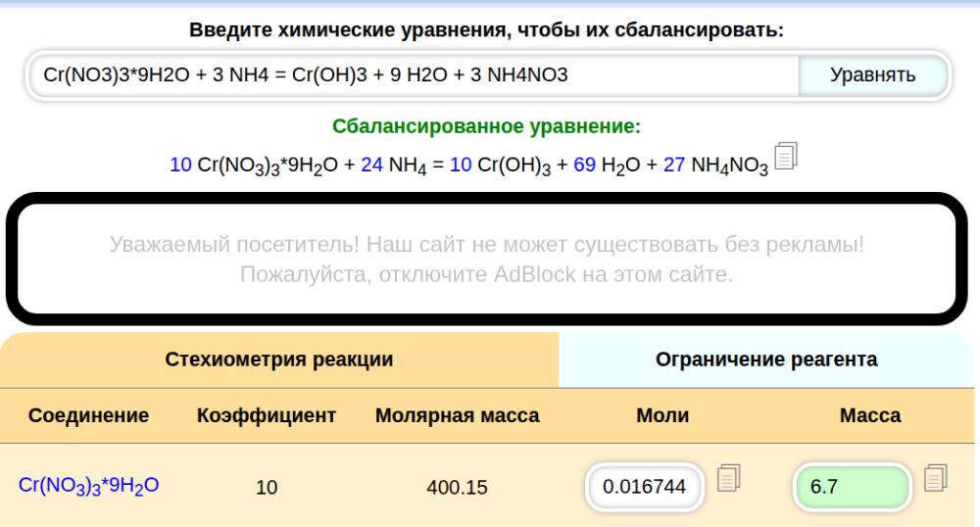This screenshot has width=980, height=527.
Task: Copy the mass value 6.7
Action: (x=936, y=478)
